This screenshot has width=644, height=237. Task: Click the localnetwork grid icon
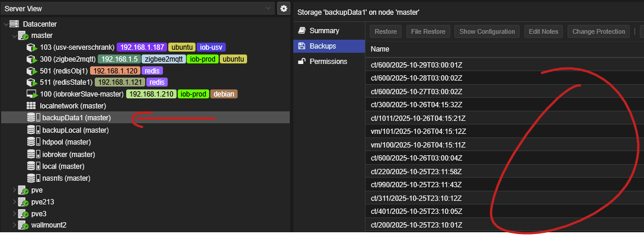[x=32, y=106]
